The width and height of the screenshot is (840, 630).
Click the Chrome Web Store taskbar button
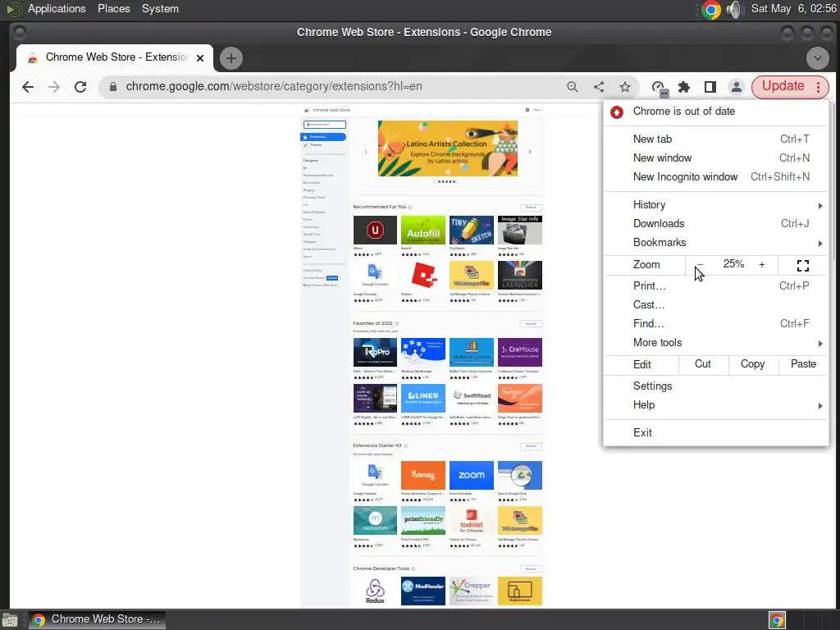[97, 620]
